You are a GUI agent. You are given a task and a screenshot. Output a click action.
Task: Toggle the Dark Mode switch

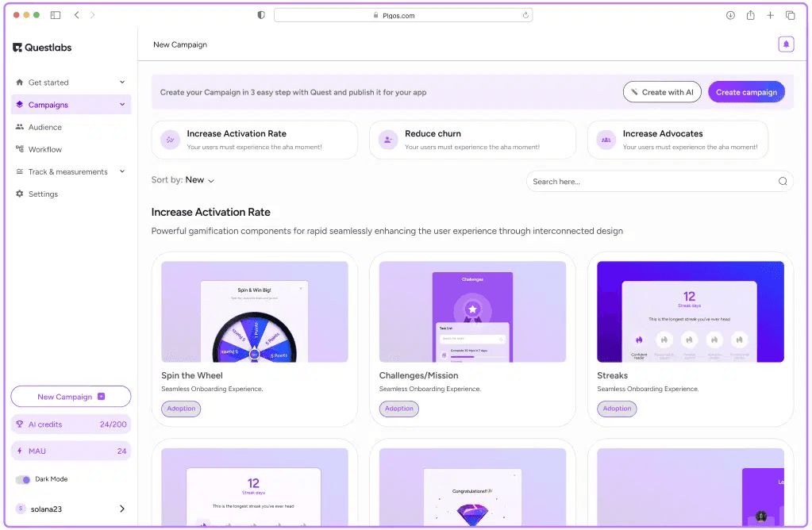(23, 479)
